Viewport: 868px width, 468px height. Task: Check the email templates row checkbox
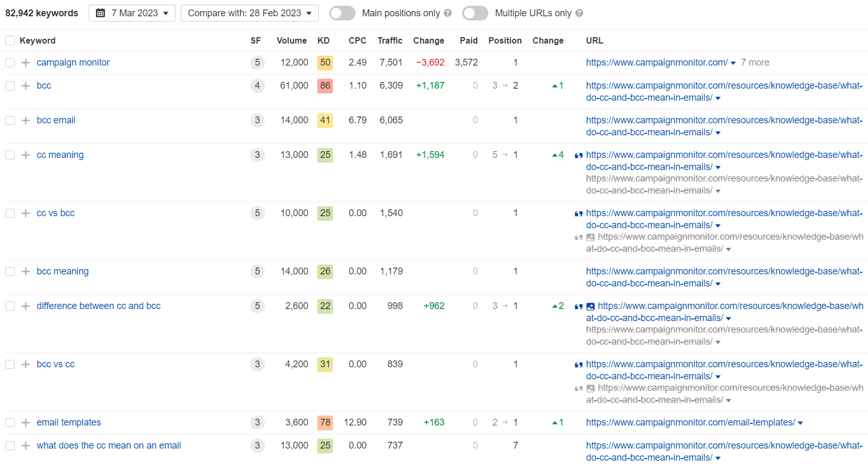[10, 422]
